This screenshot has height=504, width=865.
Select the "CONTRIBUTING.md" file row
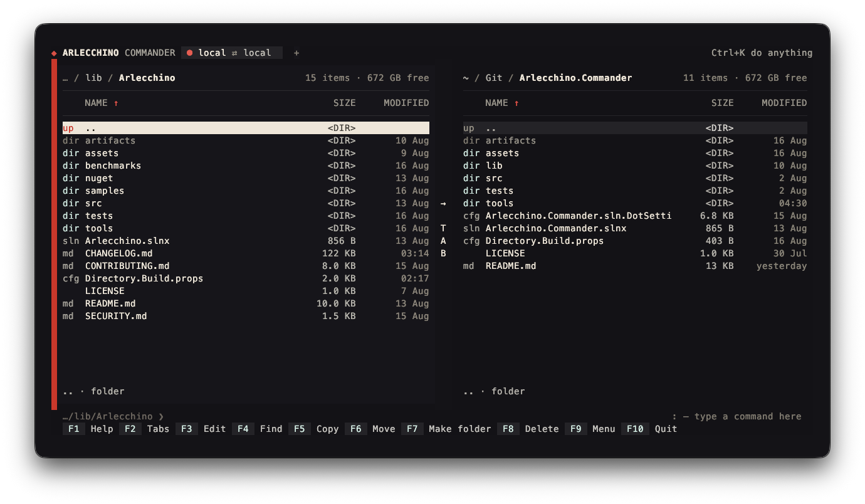tap(246, 266)
